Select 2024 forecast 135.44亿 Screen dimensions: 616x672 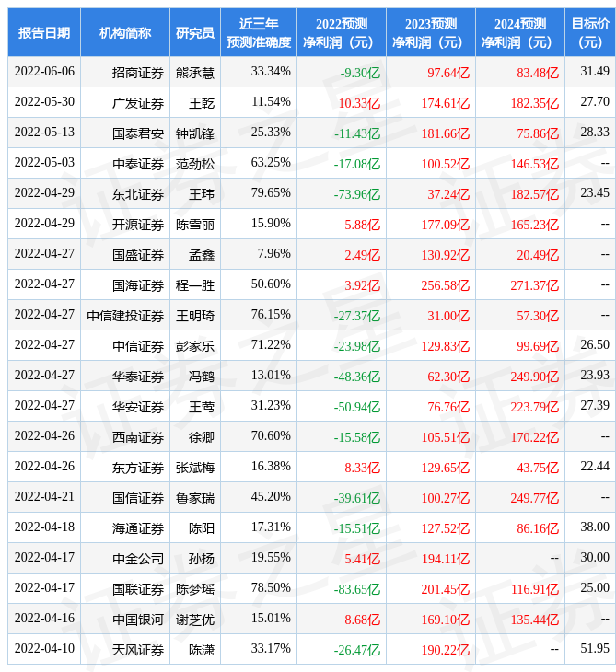[535, 620]
